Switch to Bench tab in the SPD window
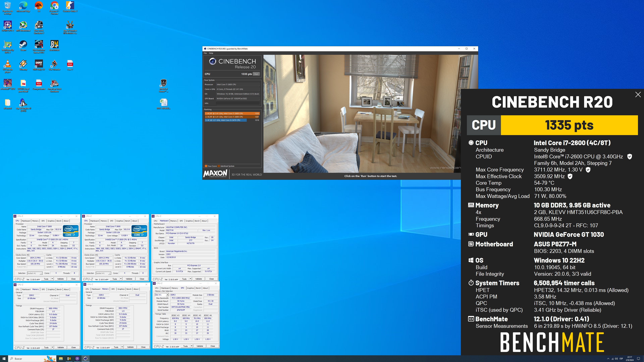 click(x=198, y=288)
